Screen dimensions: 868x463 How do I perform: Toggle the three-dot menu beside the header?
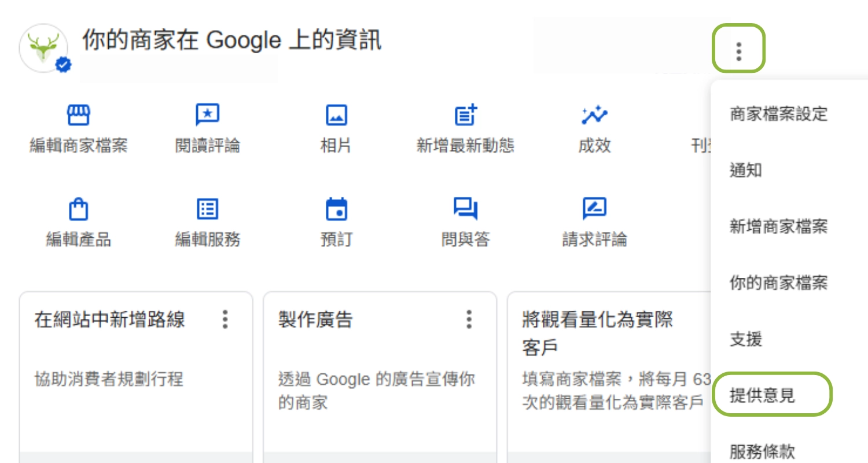[x=738, y=51]
